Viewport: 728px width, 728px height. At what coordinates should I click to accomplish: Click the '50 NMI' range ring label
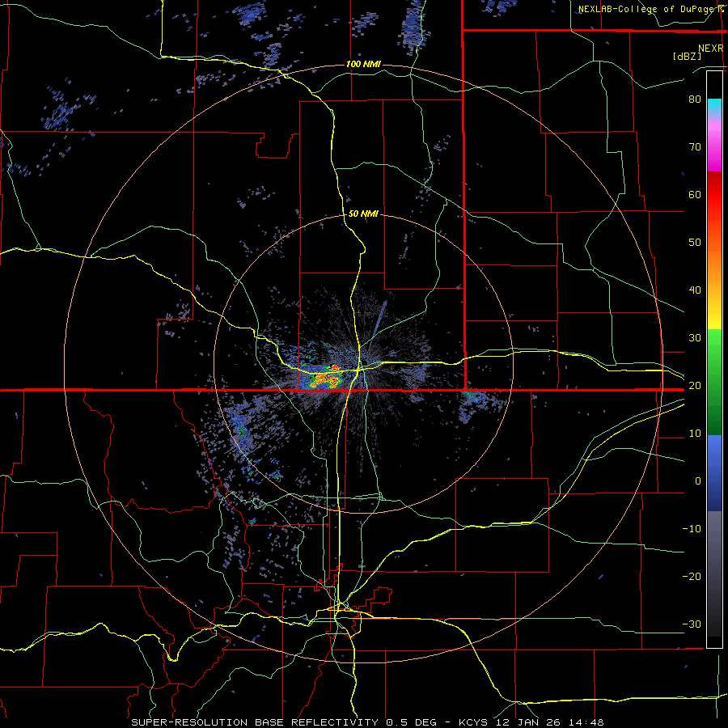click(x=363, y=214)
